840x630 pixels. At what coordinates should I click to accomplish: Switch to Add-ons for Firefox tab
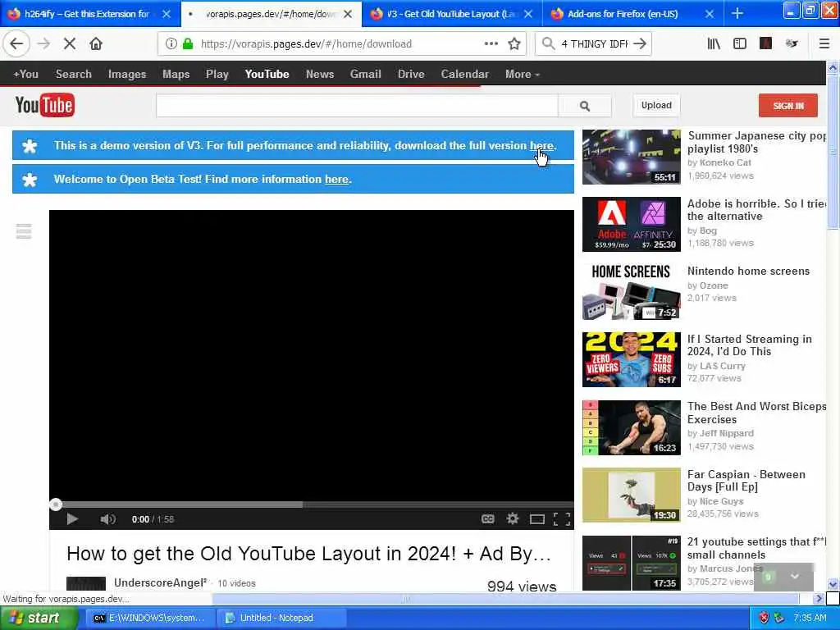(x=623, y=13)
